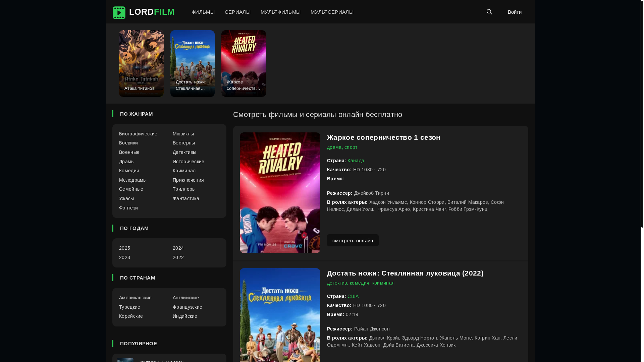Click the Войти login button

click(515, 12)
